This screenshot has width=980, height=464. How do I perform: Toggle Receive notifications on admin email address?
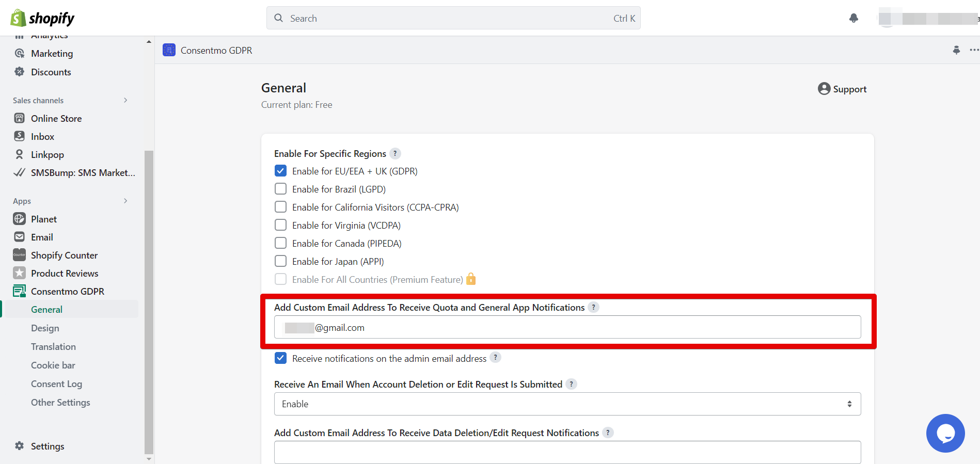tap(280, 358)
